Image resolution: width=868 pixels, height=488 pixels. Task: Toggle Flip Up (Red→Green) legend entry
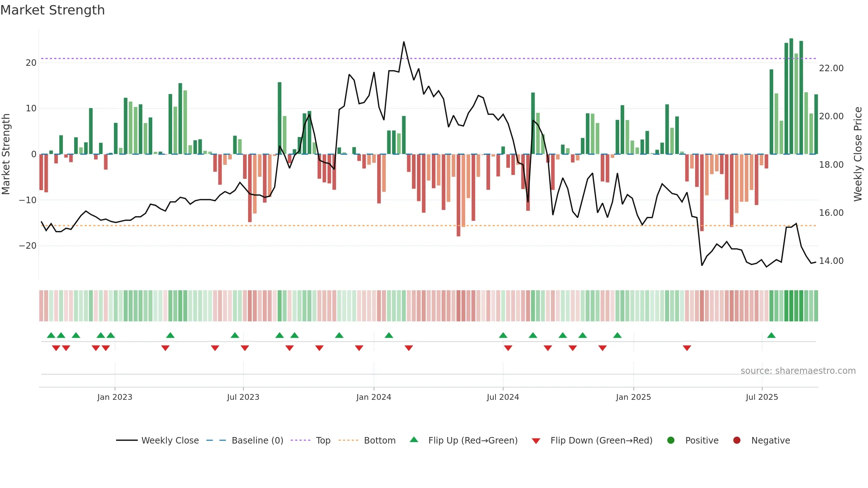pyautogui.click(x=464, y=440)
